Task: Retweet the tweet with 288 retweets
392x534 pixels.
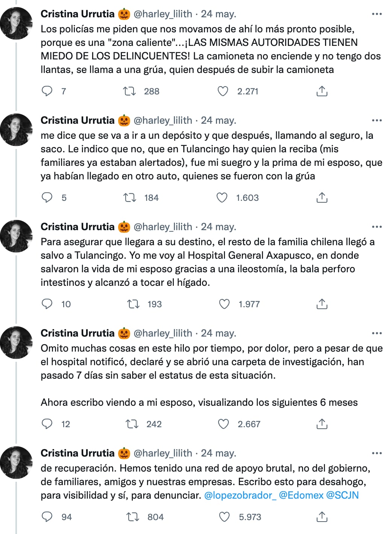Action: coord(130,91)
